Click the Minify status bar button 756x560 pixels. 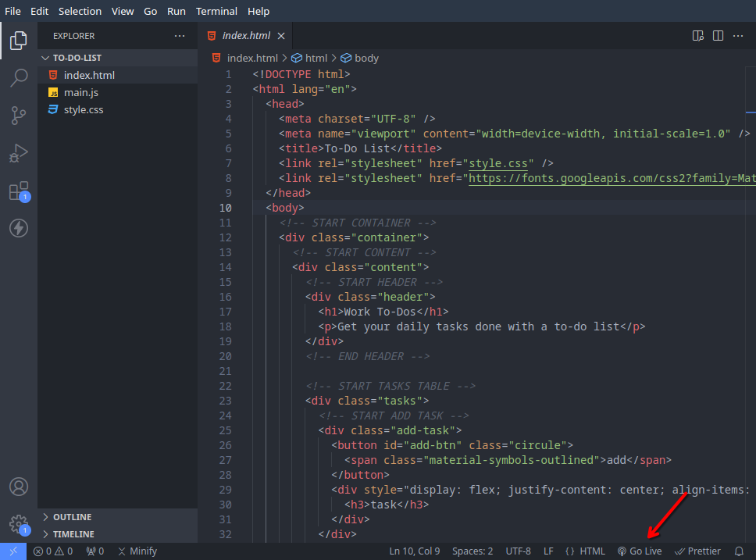point(138,551)
